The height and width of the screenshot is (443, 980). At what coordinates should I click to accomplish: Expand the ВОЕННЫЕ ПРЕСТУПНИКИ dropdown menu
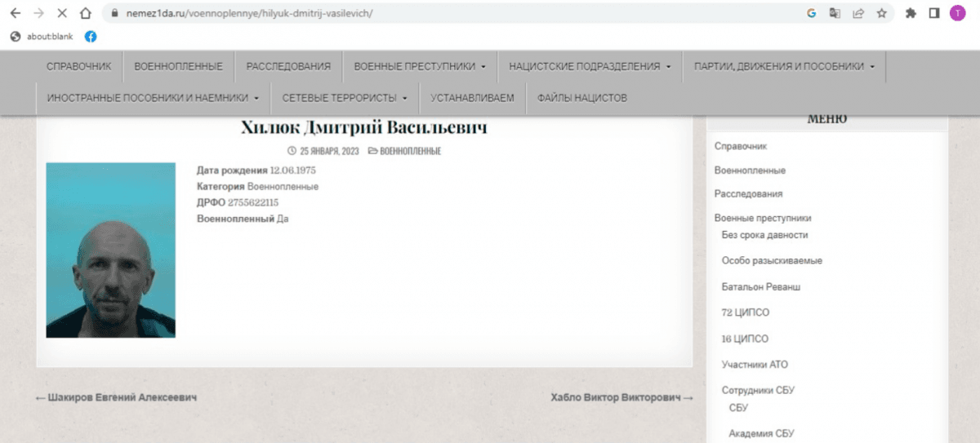420,67
